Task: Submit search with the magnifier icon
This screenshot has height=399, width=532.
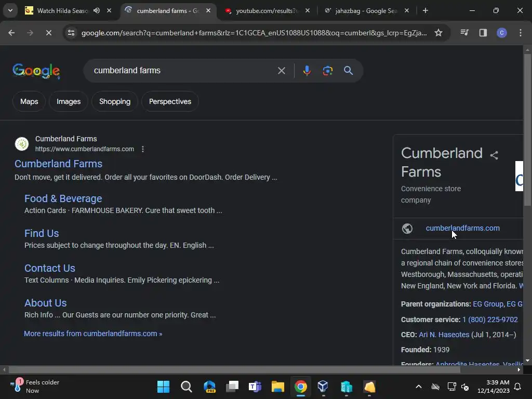Action: (x=348, y=71)
